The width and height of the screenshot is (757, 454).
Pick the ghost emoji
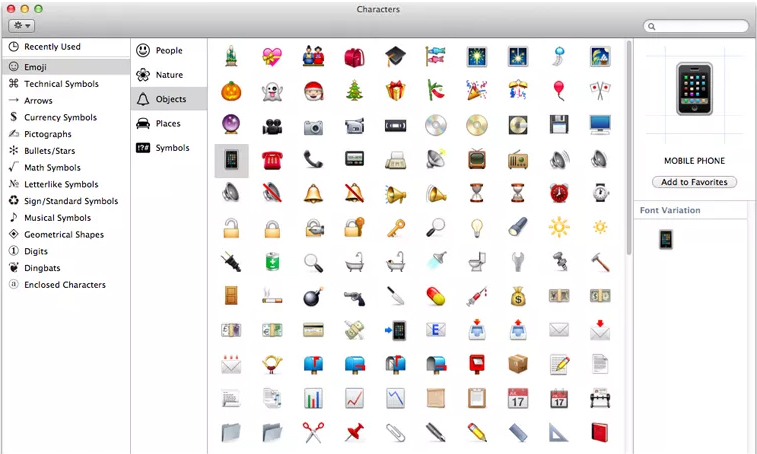[x=272, y=91]
